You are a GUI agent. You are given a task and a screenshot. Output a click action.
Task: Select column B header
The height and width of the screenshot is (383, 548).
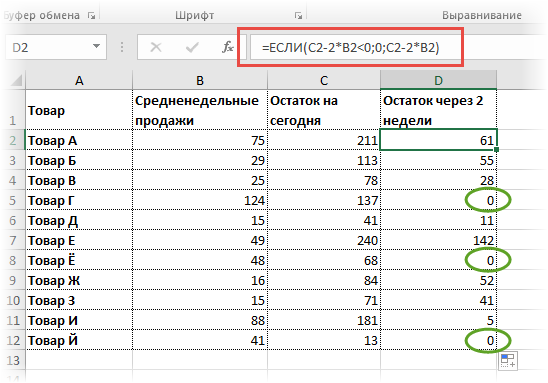click(x=200, y=80)
